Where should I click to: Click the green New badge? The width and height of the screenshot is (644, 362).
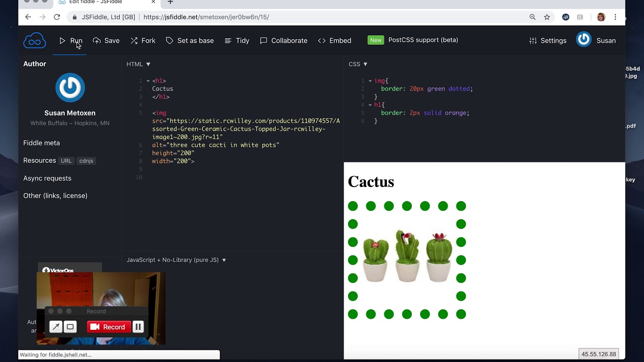(x=376, y=40)
